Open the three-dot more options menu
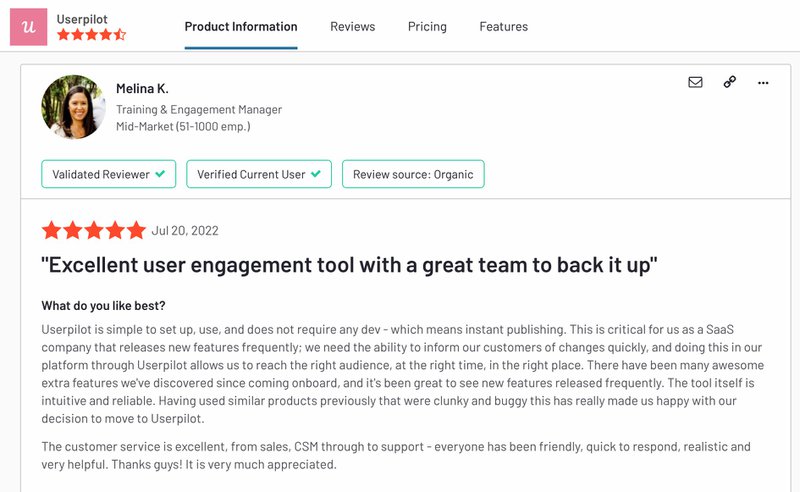Viewport: 800px width, 492px height. click(763, 82)
